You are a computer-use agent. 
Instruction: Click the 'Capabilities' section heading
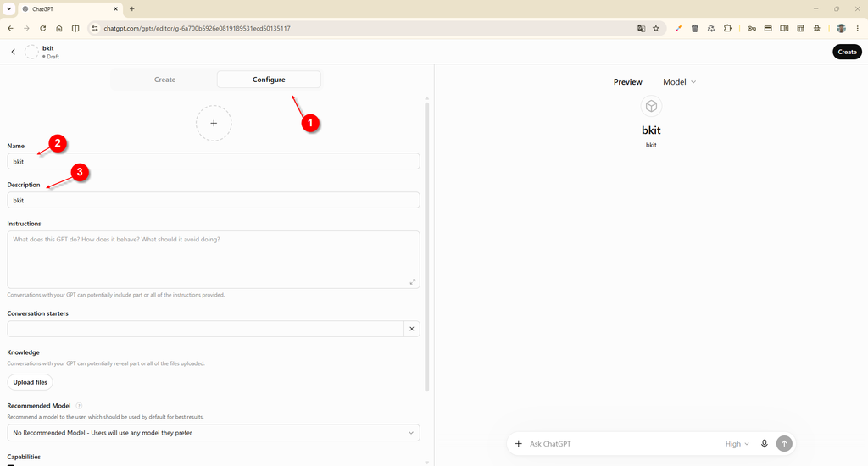(x=24, y=457)
